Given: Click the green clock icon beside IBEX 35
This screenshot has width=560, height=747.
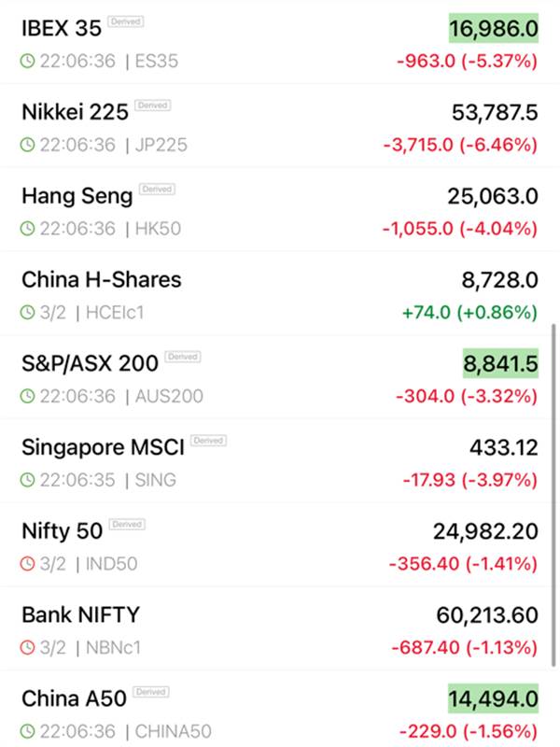Looking at the screenshot, I should point(28,61).
